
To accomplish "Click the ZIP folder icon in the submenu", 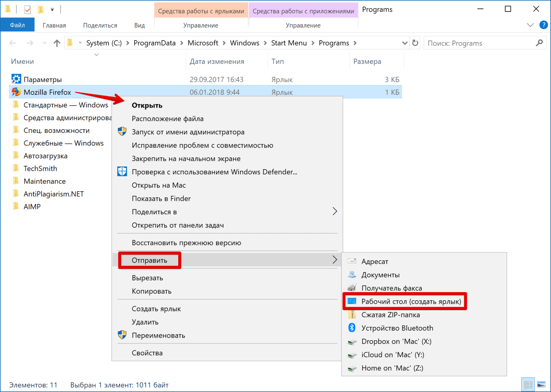I will coord(352,315).
